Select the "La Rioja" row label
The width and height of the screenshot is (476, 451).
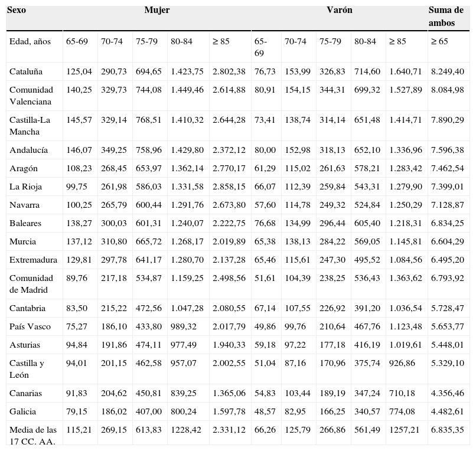25,187
